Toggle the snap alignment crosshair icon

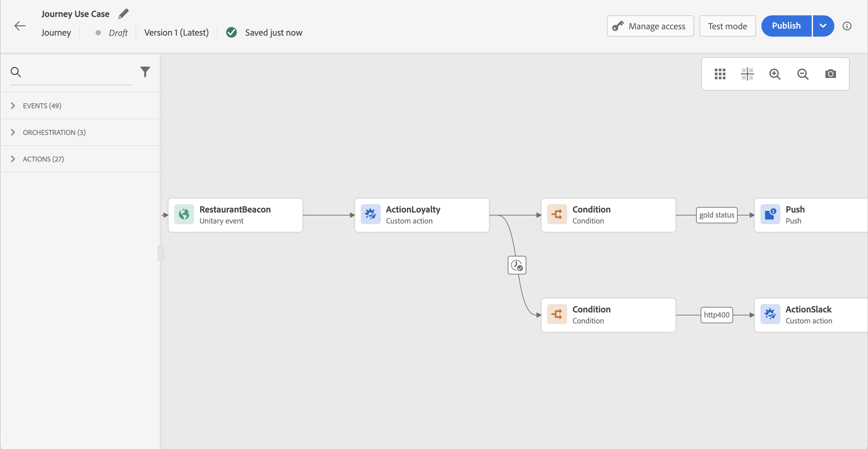(x=747, y=74)
